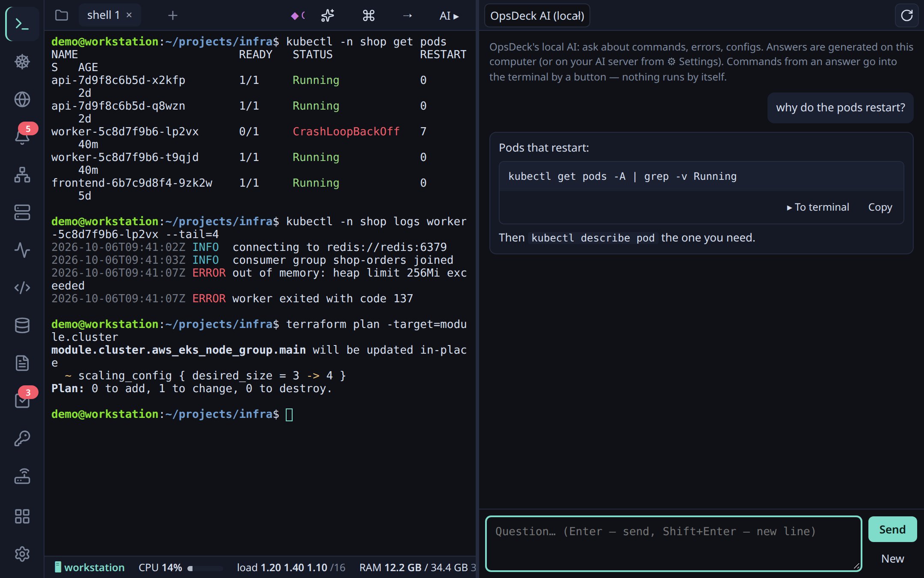Open the settings gear in the sidebar
Screen dimensions: 924x578
point(22,554)
